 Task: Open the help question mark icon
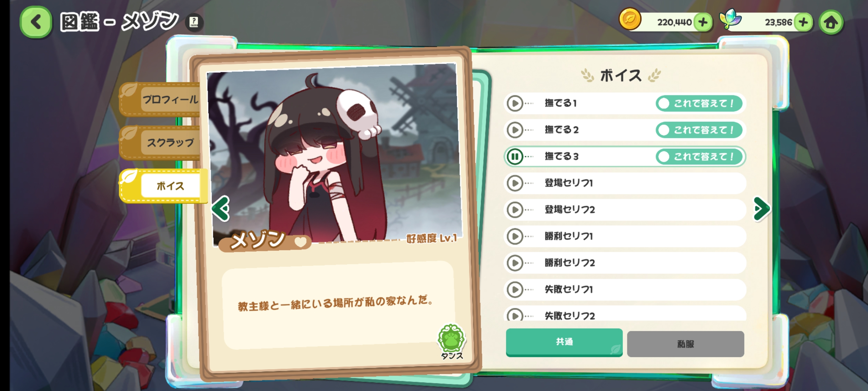pos(194,22)
